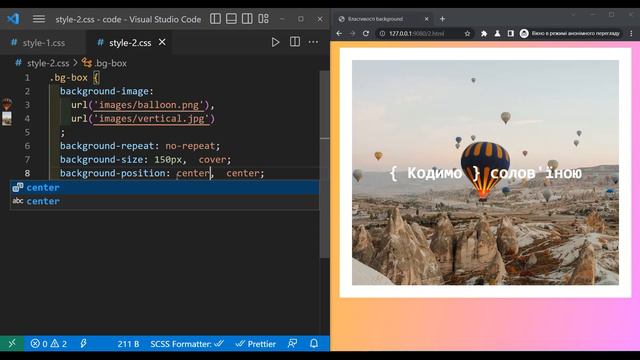Reload the browser page
This screenshot has width=640, height=360.
click(366, 33)
